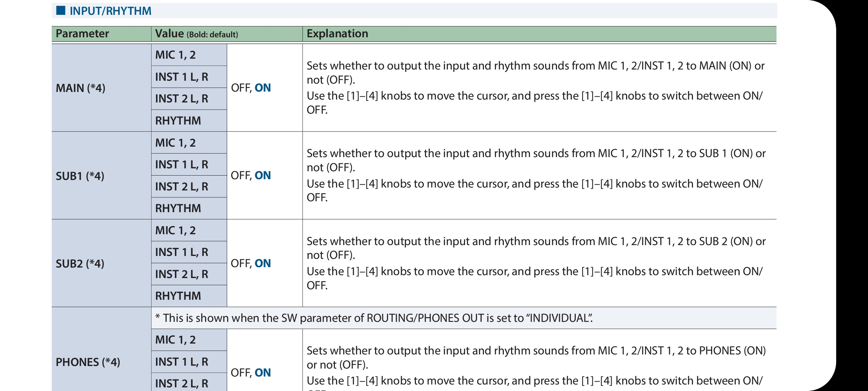Click RHYTHM row under SUB2

coord(189,296)
